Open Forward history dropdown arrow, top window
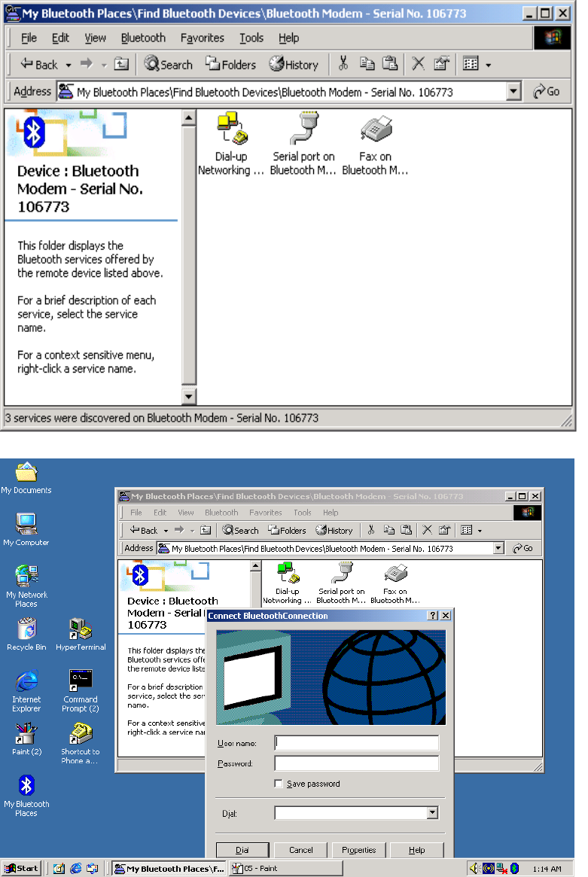 click(103, 65)
